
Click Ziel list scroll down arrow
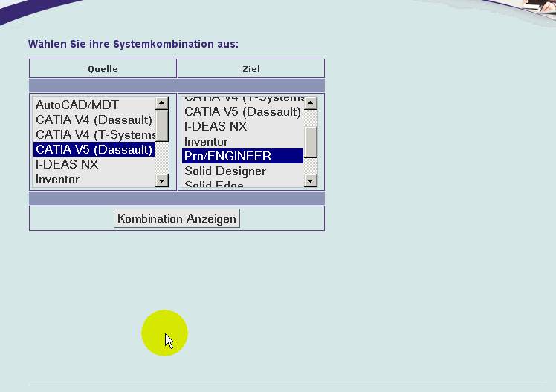310,180
